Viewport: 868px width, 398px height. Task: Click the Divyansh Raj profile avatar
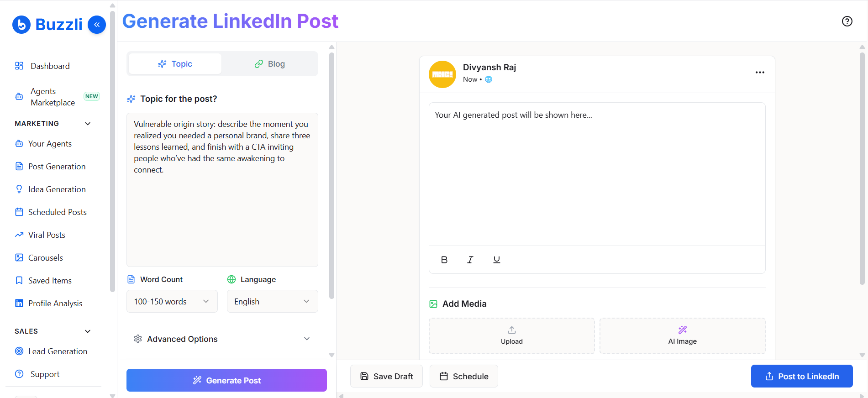tap(442, 74)
